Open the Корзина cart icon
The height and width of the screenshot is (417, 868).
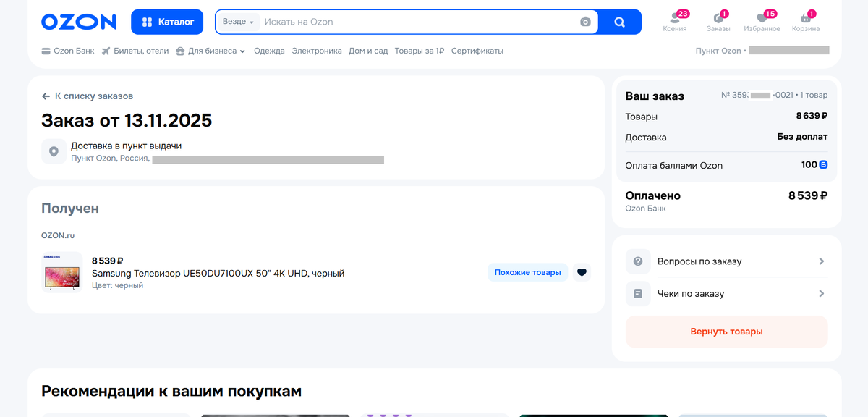[x=806, y=22]
